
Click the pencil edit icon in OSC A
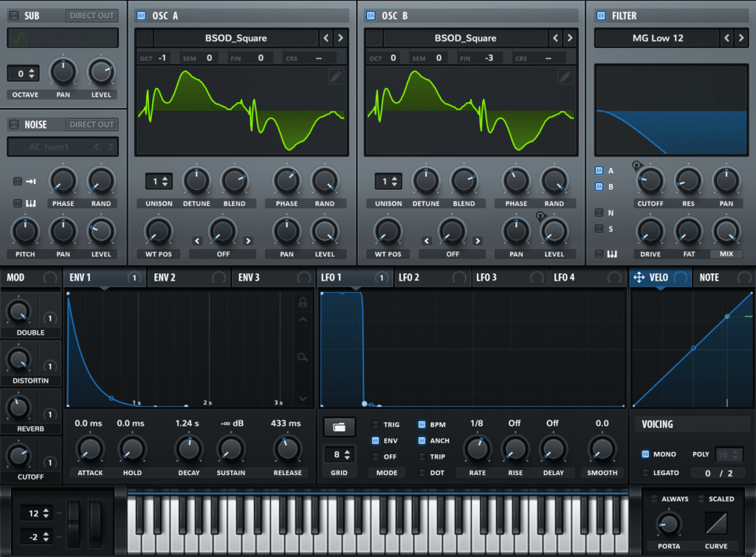[x=335, y=76]
